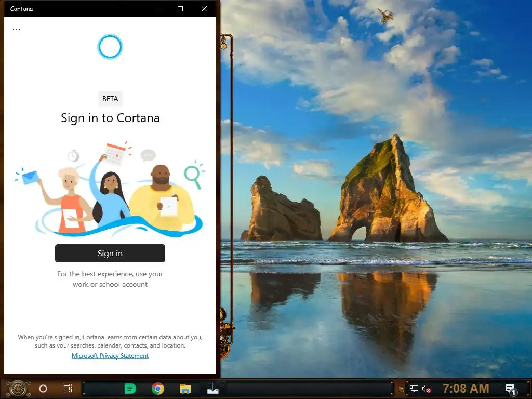Open the download tray app on taskbar

click(x=212, y=388)
